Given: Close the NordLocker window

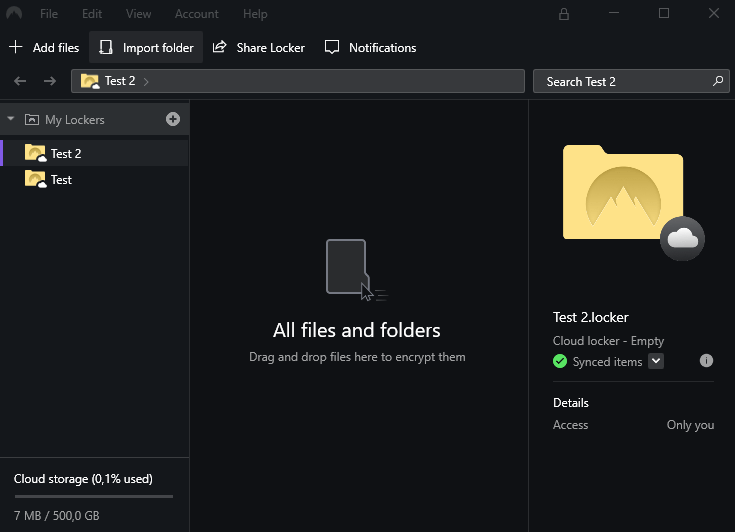Looking at the screenshot, I should point(713,13).
